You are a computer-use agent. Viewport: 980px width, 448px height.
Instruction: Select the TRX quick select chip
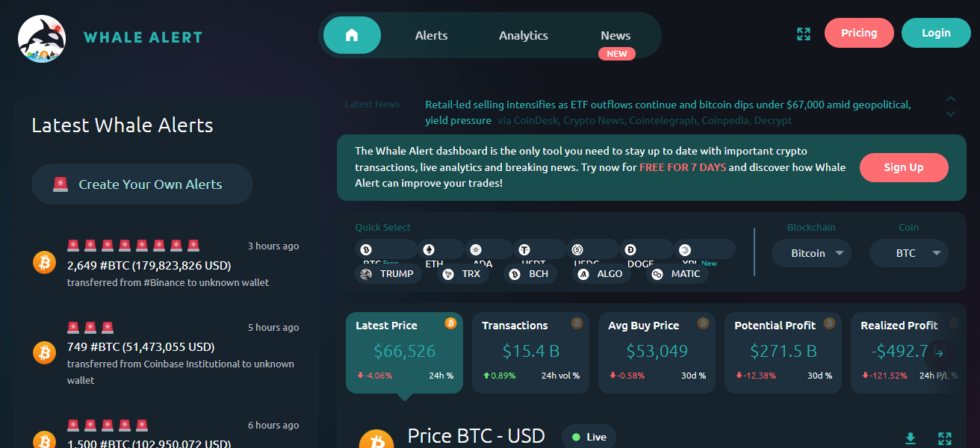pos(463,274)
